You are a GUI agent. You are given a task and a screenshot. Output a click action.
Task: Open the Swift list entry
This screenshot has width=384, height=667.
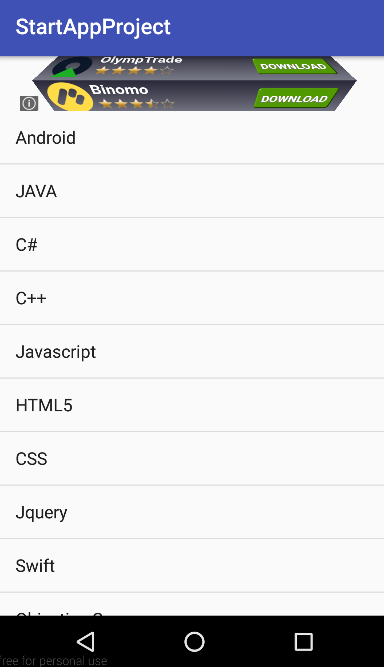pyautogui.click(x=192, y=566)
